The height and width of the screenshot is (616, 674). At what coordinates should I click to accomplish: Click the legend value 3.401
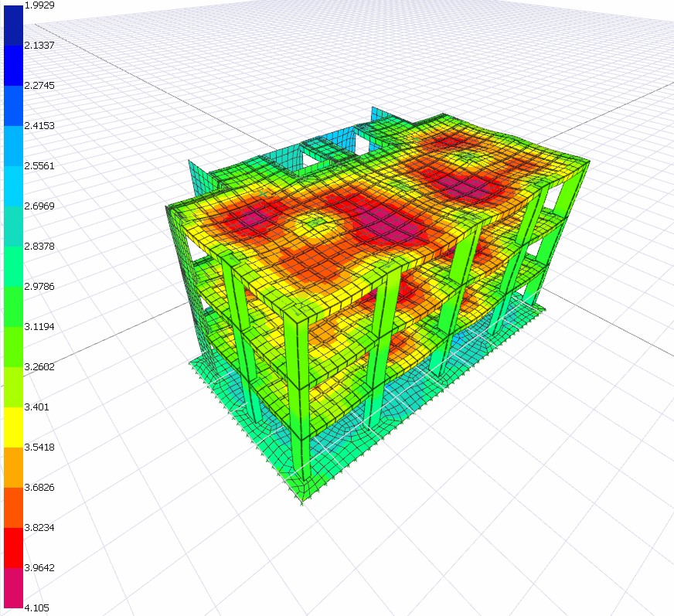pos(36,407)
